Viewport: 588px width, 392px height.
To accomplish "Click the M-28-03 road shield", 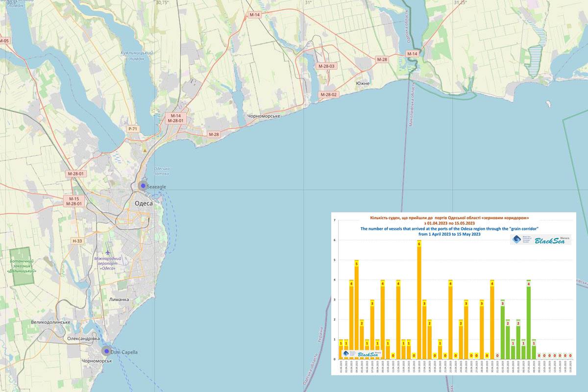I will (x=326, y=66).
